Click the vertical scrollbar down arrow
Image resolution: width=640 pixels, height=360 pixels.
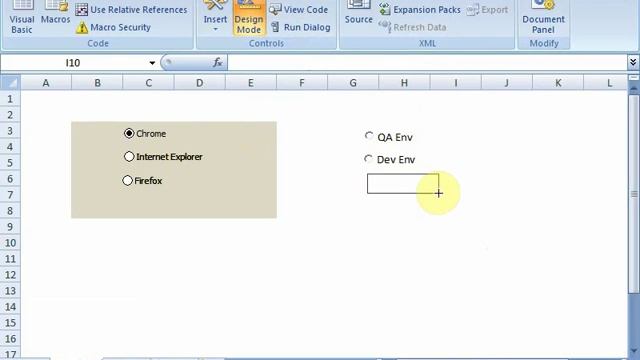click(633, 351)
